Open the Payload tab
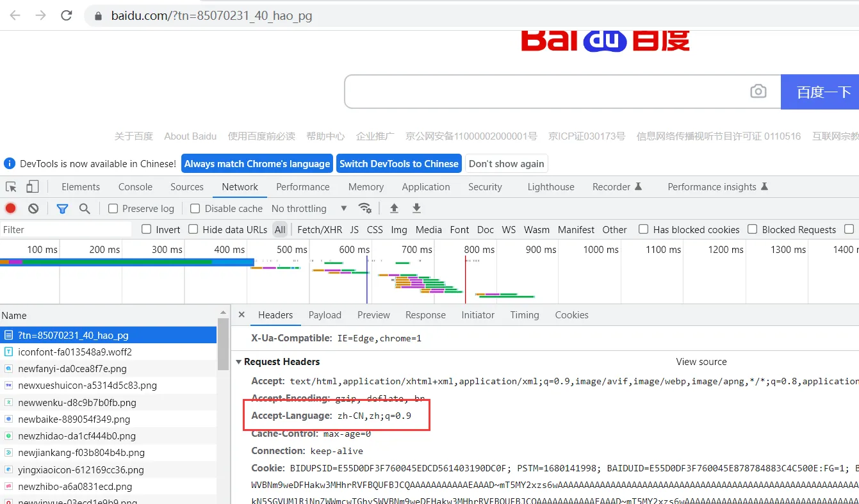The width and height of the screenshot is (859, 504). pyautogui.click(x=325, y=315)
